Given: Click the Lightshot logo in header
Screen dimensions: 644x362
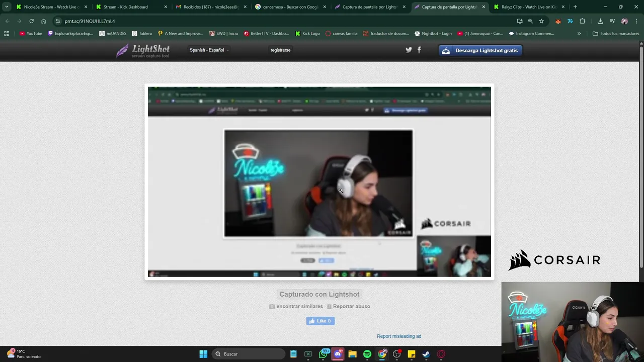Looking at the screenshot, I should (143, 51).
